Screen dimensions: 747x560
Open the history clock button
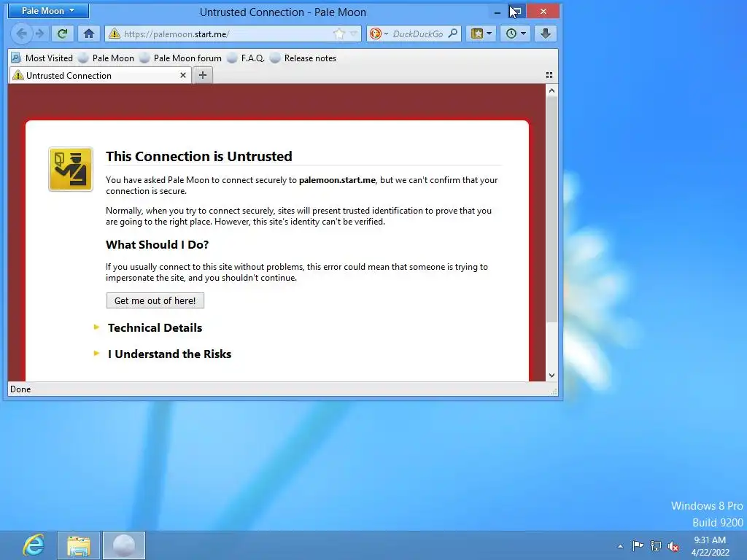click(516, 34)
